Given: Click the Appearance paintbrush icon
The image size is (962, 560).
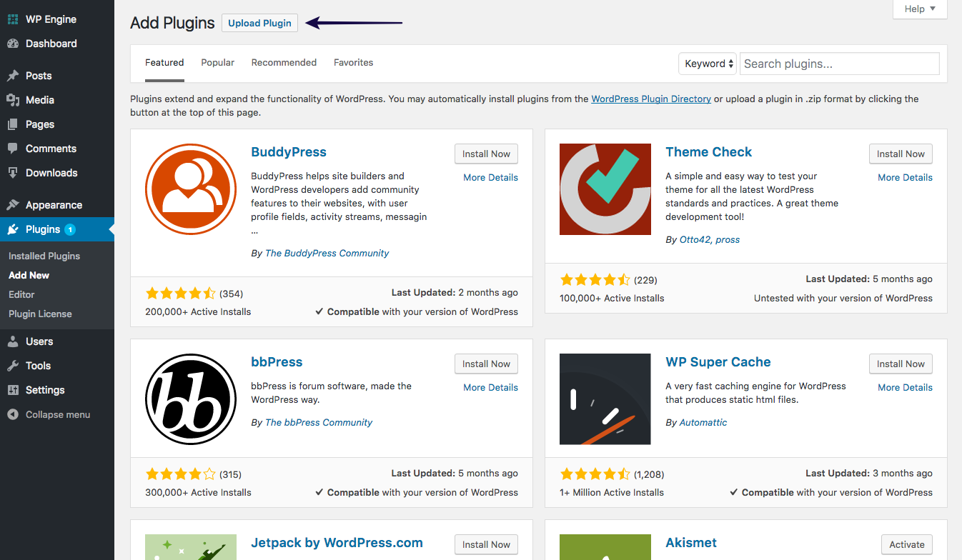Looking at the screenshot, I should 13,205.
